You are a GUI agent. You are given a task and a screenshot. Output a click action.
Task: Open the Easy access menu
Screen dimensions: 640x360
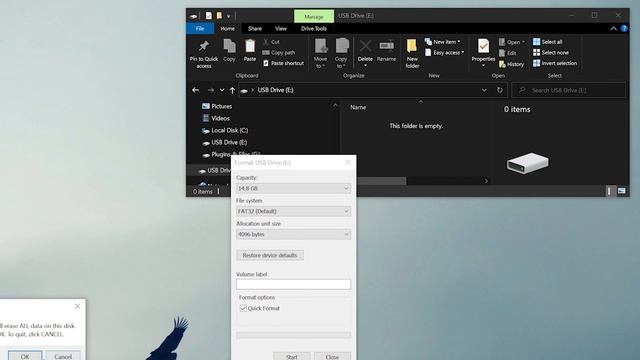[x=444, y=52]
